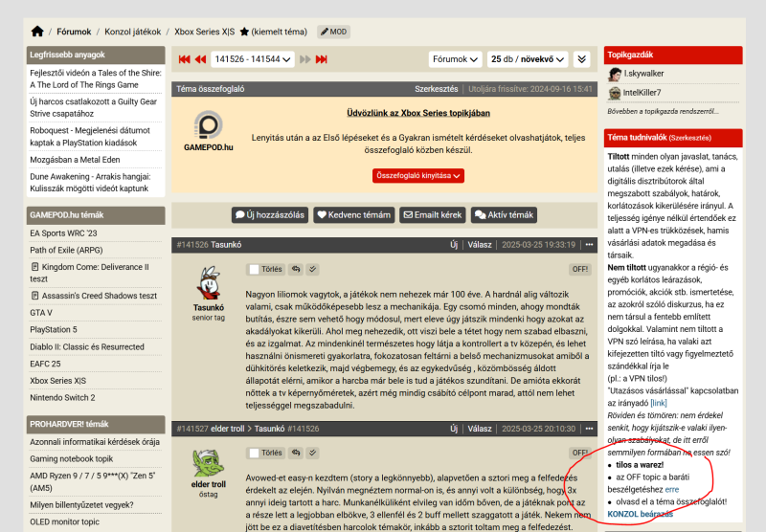Go to previous page red arrows
Image resolution: width=766 pixels, height=532 pixels.
point(200,59)
